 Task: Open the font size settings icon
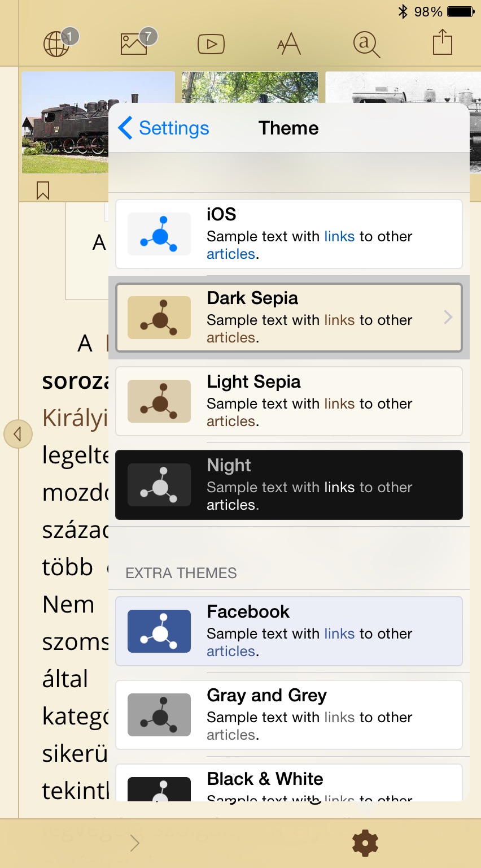288,43
